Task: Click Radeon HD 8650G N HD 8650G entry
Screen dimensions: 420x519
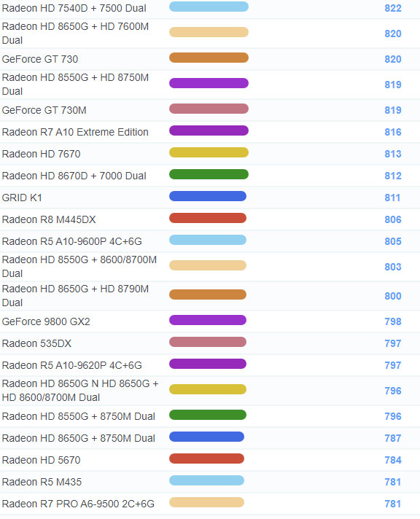Action: coord(80,391)
